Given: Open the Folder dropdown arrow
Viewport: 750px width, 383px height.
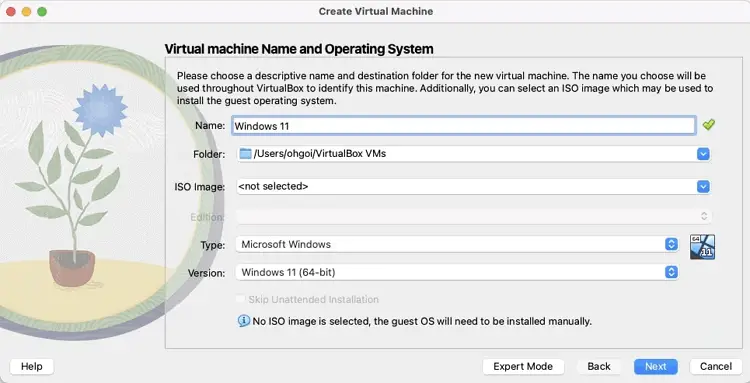Looking at the screenshot, I should 703,154.
